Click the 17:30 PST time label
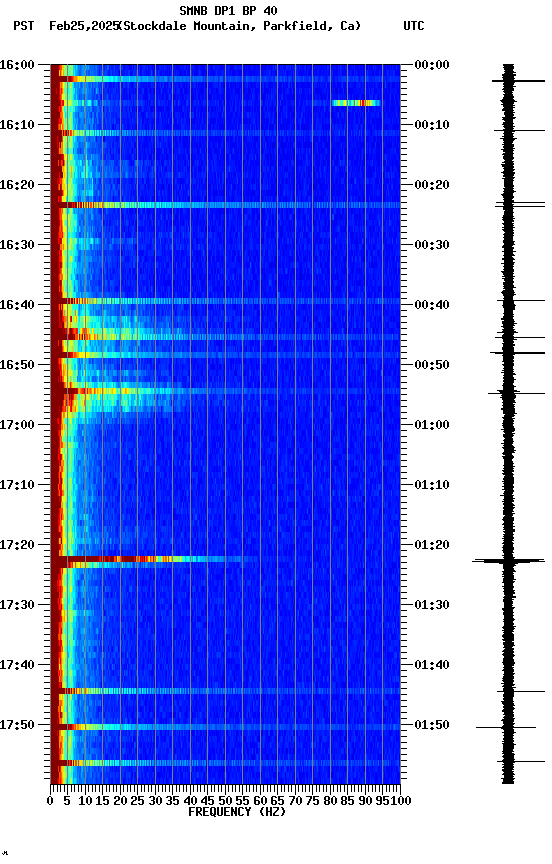This screenshot has width=552, height=864. click(x=17, y=606)
